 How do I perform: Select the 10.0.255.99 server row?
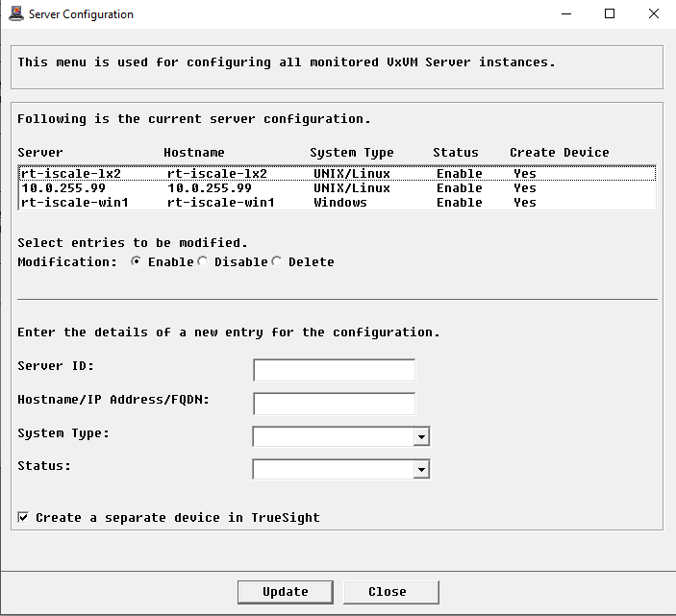tap(338, 187)
